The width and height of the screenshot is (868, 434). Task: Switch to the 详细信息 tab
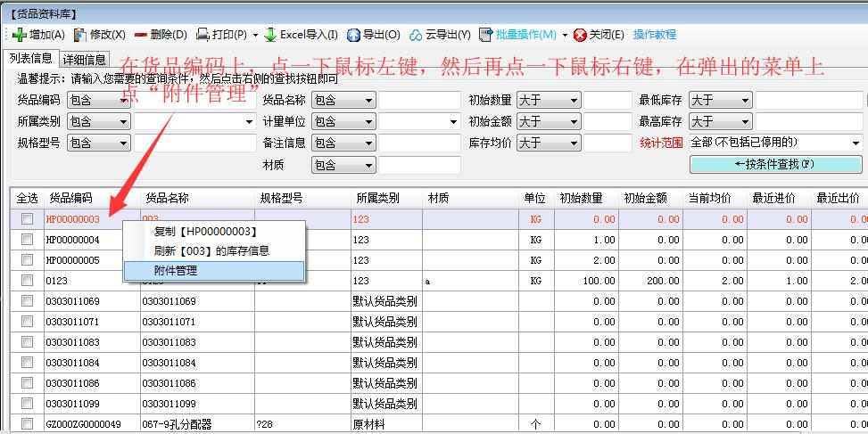(85, 60)
